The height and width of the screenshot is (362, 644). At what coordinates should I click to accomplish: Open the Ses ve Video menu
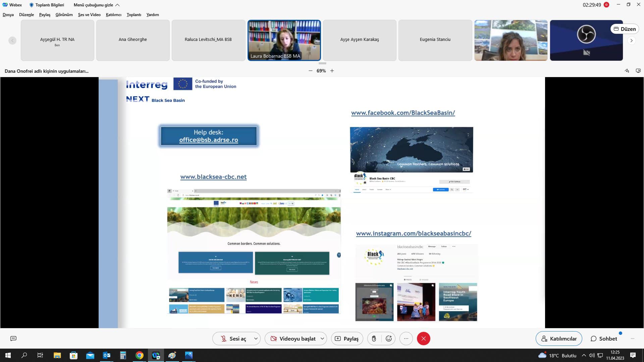click(x=89, y=15)
